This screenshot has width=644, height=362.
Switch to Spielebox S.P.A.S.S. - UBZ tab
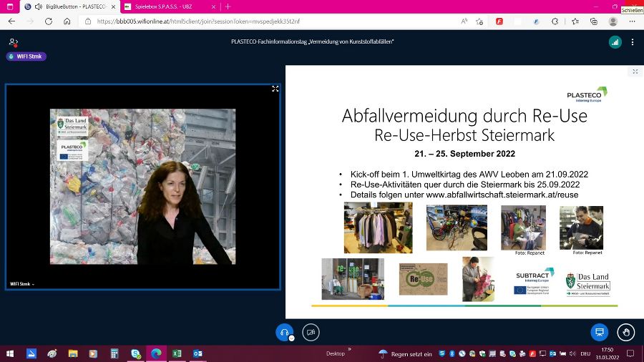(170, 6)
